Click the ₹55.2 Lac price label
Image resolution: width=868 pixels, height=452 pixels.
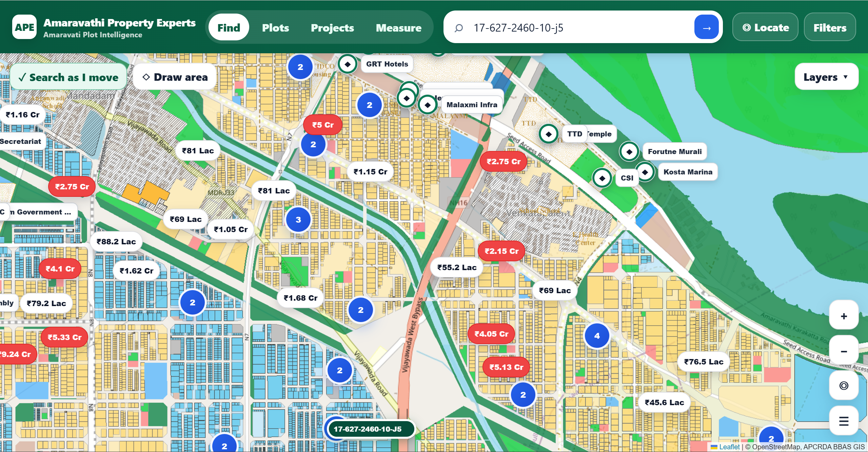point(457,267)
